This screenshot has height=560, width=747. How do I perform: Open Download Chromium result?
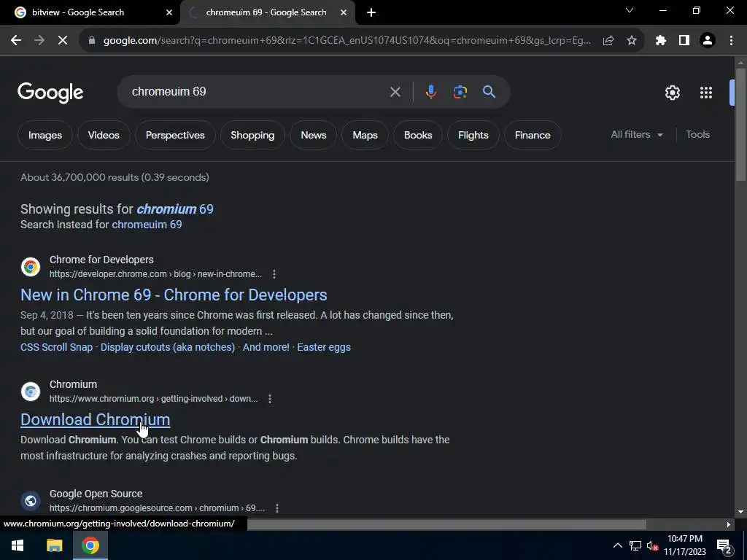tap(96, 419)
